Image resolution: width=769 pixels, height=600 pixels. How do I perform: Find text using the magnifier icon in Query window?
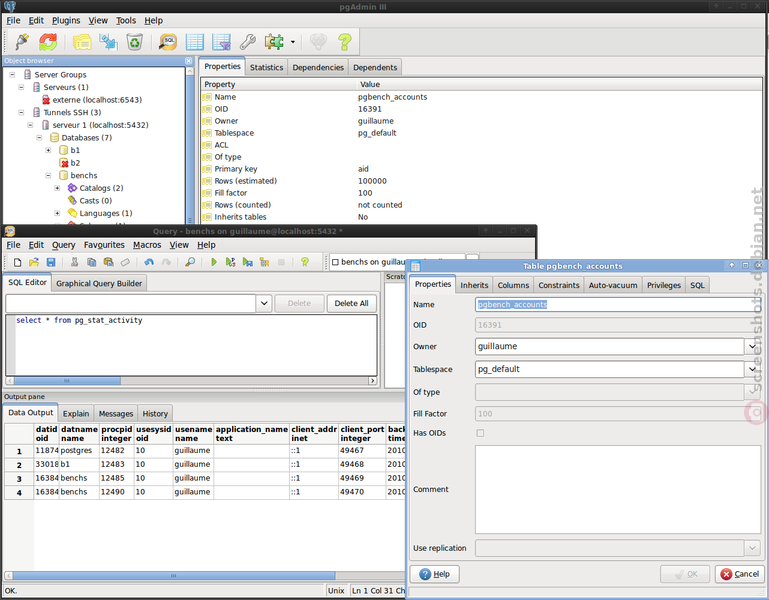190,262
